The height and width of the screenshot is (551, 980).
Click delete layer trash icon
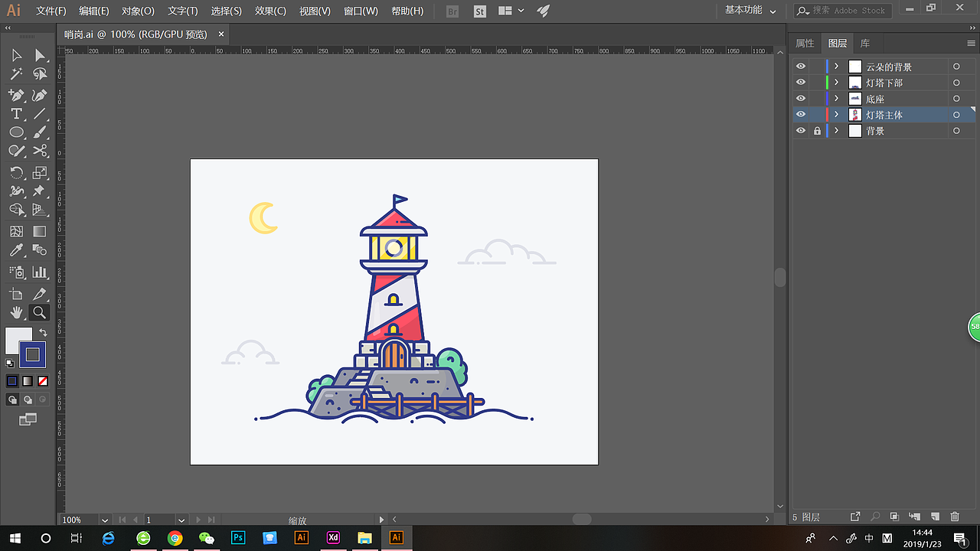955,518
